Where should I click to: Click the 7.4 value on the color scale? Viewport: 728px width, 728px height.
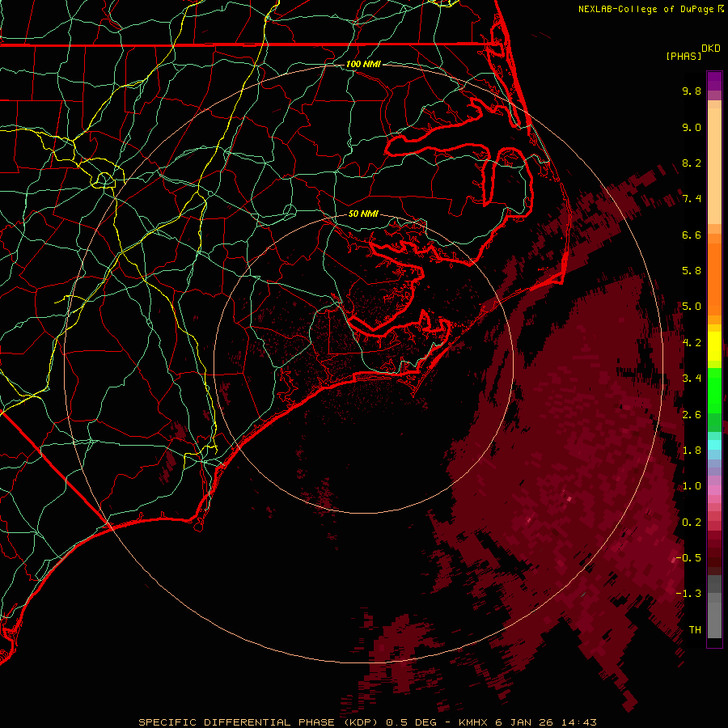pyautogui.click(x=692, y=199)
